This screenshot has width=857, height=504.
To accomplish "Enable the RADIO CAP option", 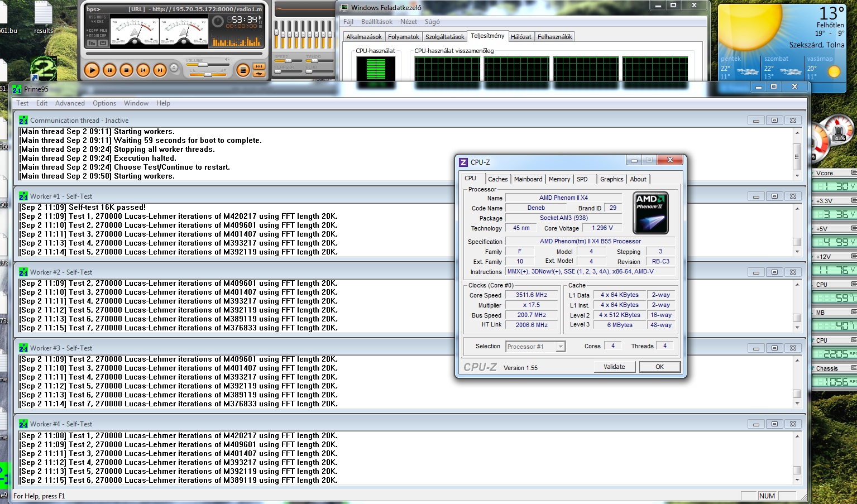I will click(x=97, y=36).
